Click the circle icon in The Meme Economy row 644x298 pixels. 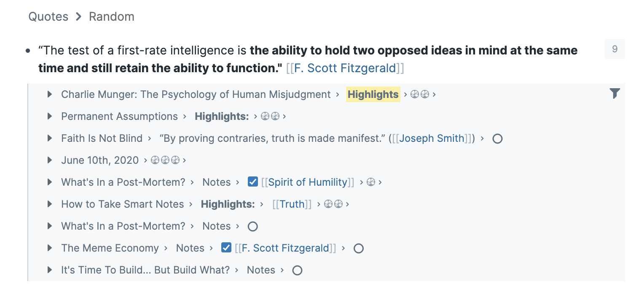pyautogui.click(x=358, y=248)
